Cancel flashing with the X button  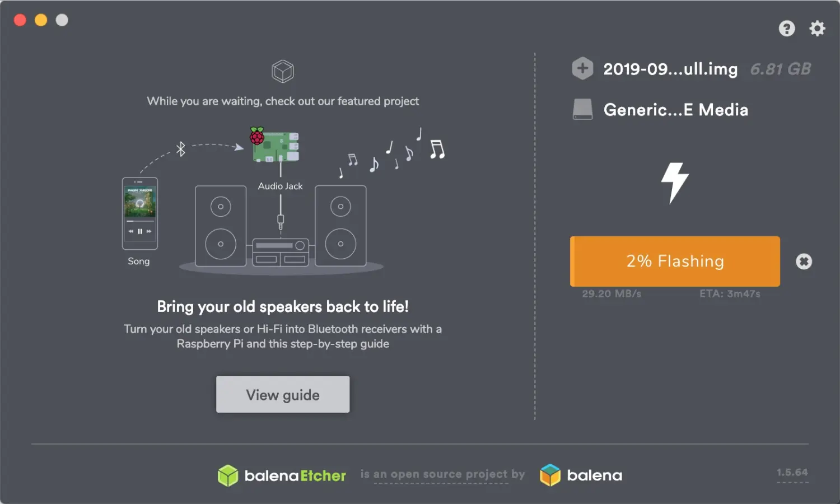[804, 262]
